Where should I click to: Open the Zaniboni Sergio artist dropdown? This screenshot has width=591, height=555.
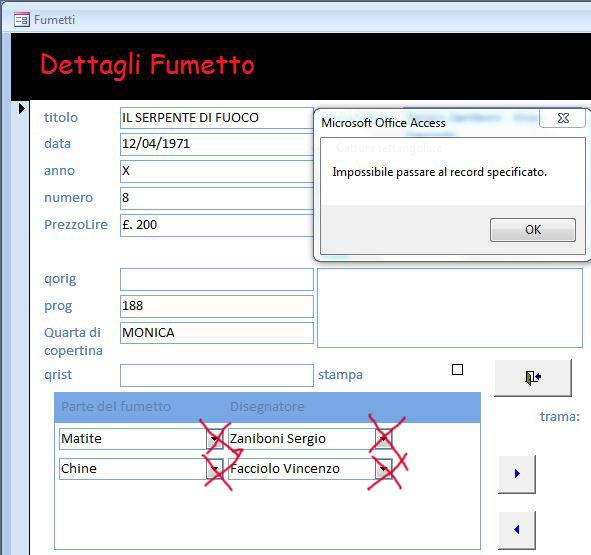coord(383,439)
